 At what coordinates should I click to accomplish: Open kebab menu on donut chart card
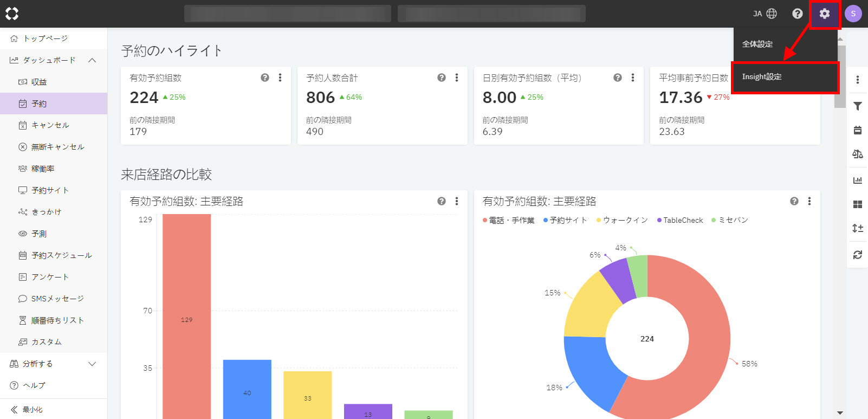point(809,201)
